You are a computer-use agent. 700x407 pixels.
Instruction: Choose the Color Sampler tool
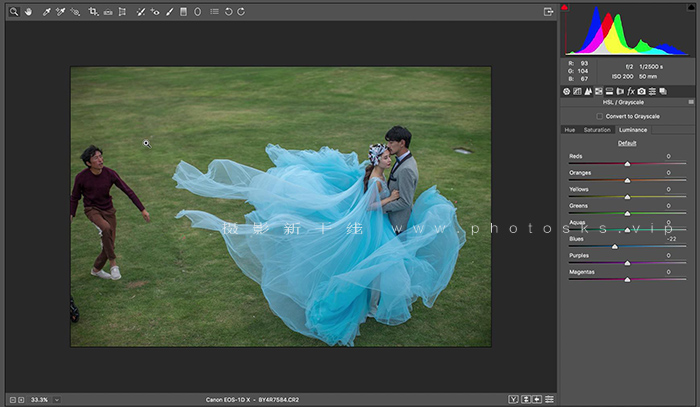[61, 12]
